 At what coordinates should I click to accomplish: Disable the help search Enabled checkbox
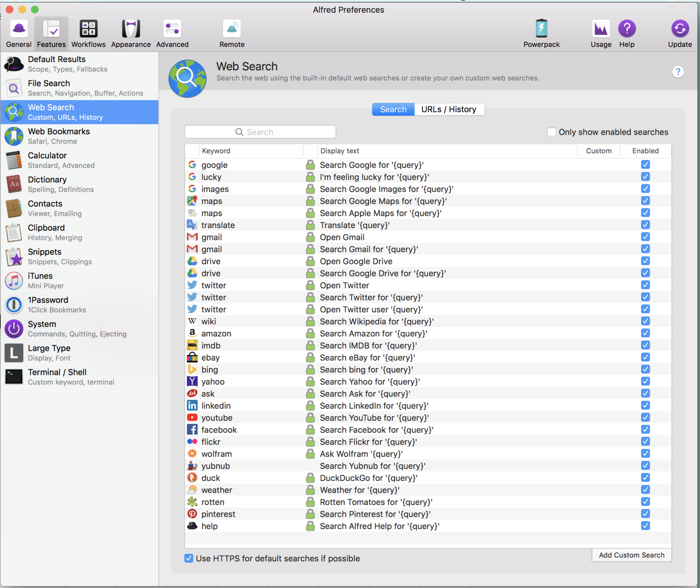[645, 526]
